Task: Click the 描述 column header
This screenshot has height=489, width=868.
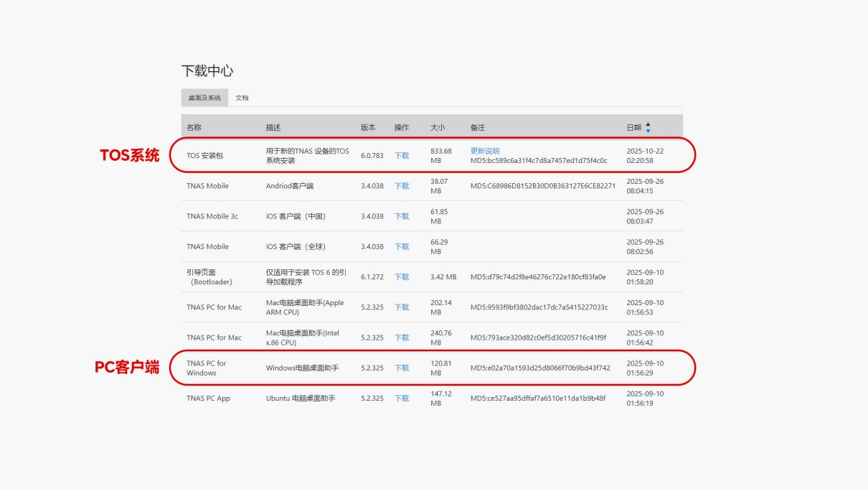Action: tap(273, 127)
